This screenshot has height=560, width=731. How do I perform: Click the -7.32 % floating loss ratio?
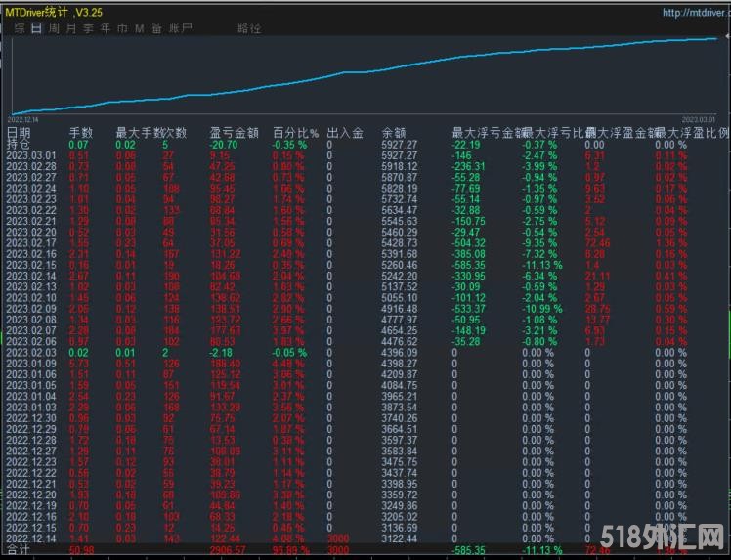click(x=539, y=254)
